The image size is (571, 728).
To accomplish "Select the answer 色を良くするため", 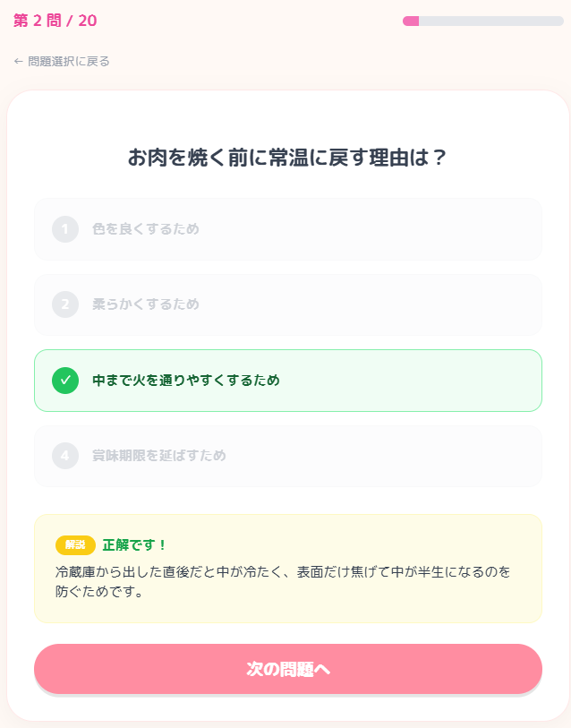I will point(287,229).
